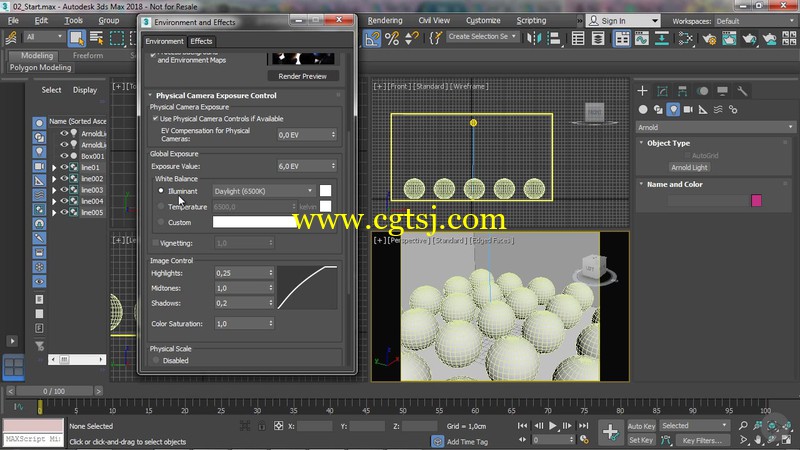Image resolution: width=800 pixels, height=450 pixels.
Task: Choose Rectangular Selection Region tool
Action: 117,38
